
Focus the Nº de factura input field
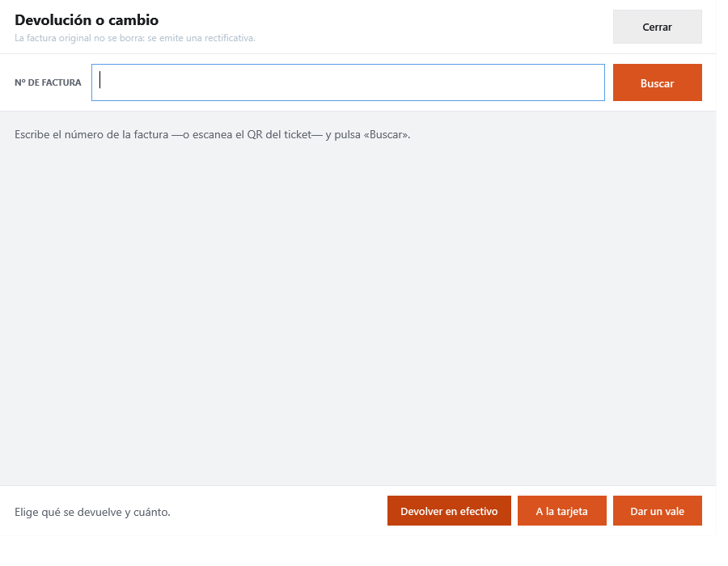[348, 82]
